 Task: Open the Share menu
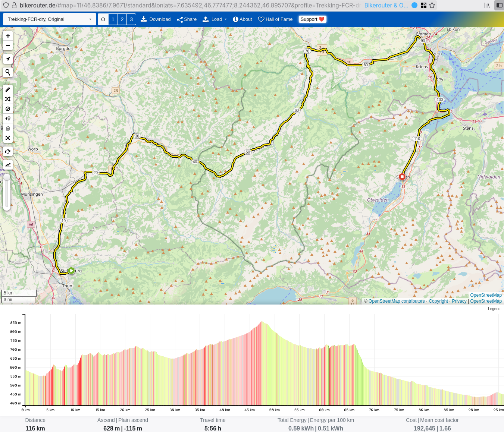(187, 19)
